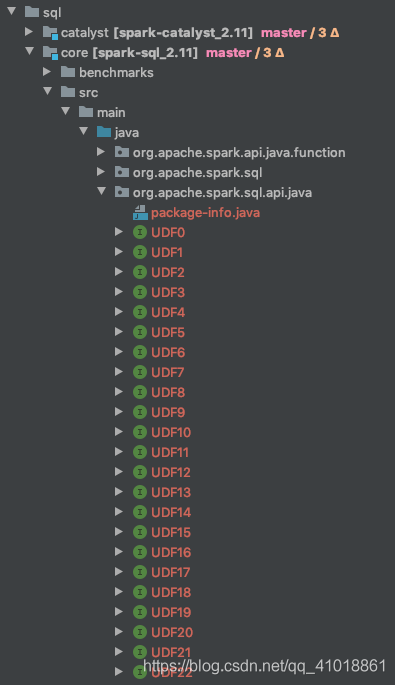The width and height of the screenshot is (395, 685).
Task: Click the interface icon beside UDF0
Action: pyautogui.click(x=140, y=232)
